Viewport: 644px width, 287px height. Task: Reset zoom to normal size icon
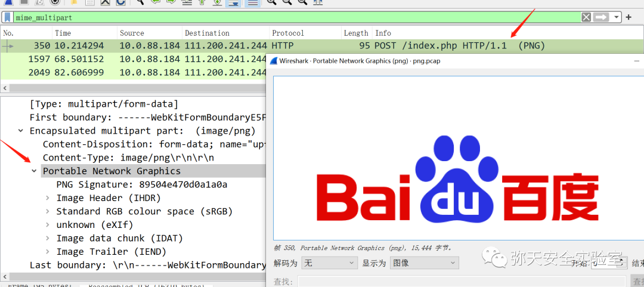pyautogui.click(x=302, y=2)
